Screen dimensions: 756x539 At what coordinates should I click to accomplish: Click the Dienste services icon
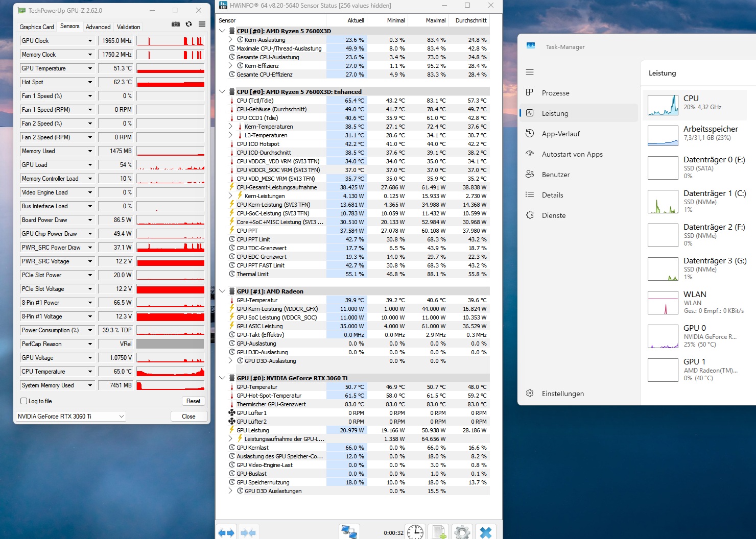click(530, 215)
